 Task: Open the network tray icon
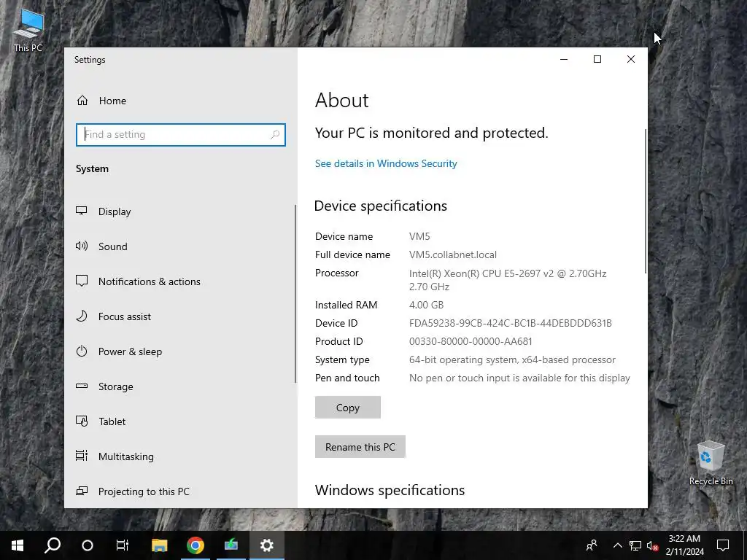pos(635,545)
